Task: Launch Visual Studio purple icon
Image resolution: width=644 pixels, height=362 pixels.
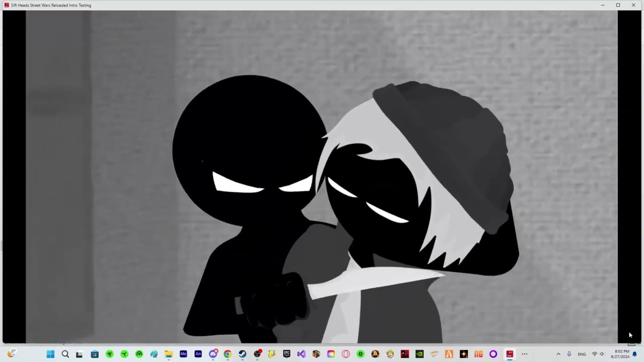Action: pyautogui.click(x=301, y=354)
